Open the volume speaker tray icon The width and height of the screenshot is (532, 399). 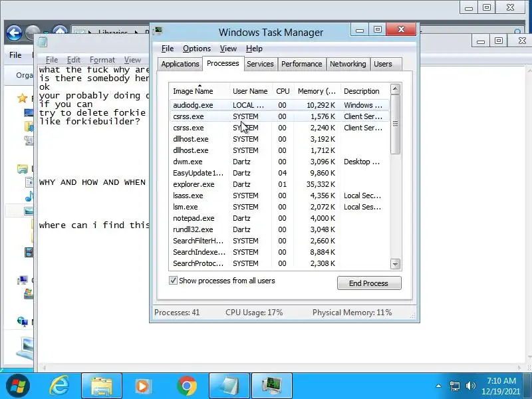[x=471, y=386]
